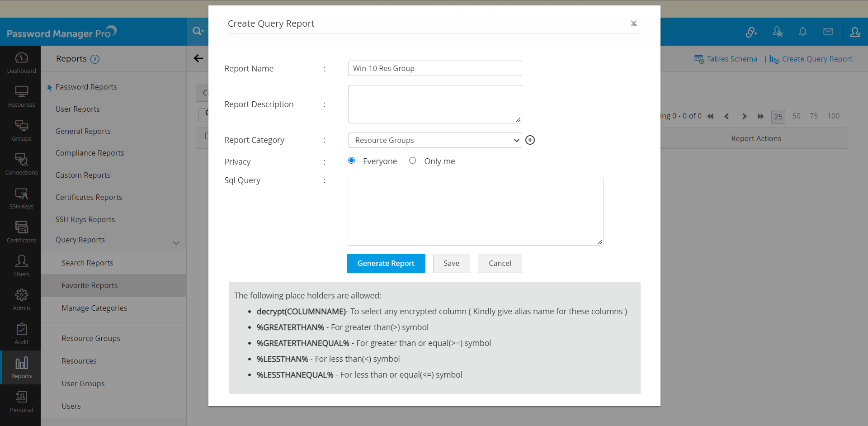This screenshot has height=426, width=868.
Task: Open the Report Category dropdown
Action: [x=434, y=140]
